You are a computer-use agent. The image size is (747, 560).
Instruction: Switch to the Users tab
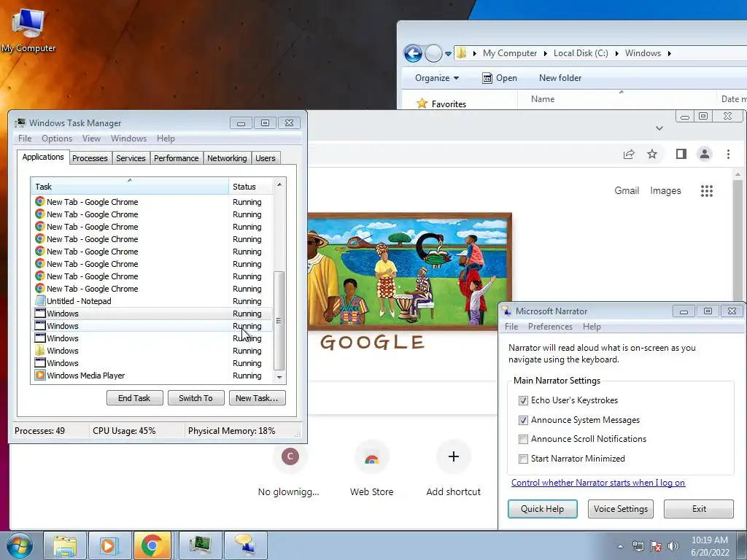pyautogui.click(x=265, y=158)
